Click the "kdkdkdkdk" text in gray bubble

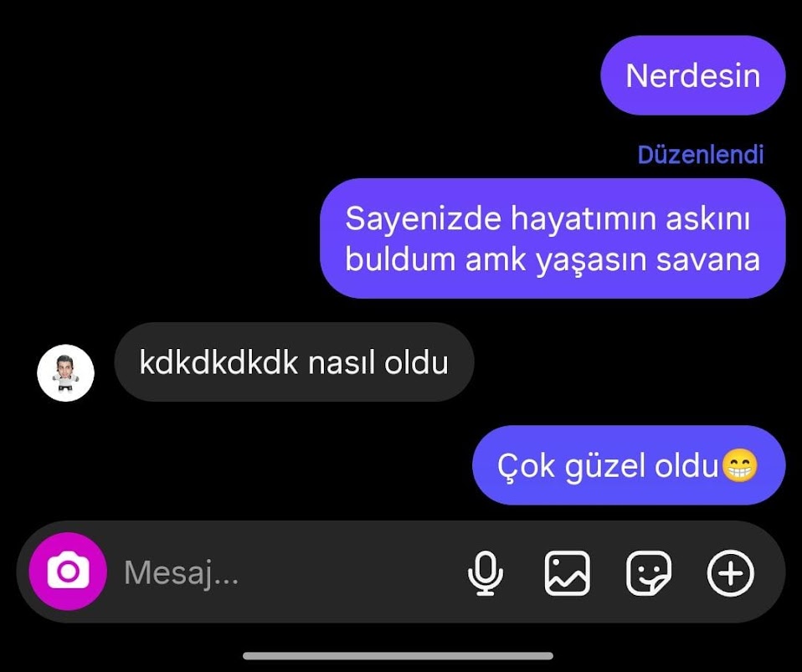click(x=218, y=362)
